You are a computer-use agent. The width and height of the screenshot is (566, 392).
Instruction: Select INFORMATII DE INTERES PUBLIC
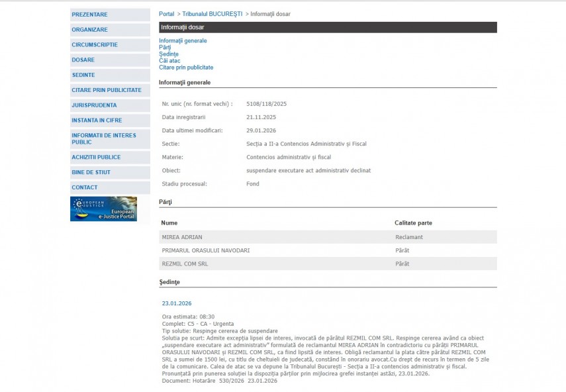coord(104,138)
